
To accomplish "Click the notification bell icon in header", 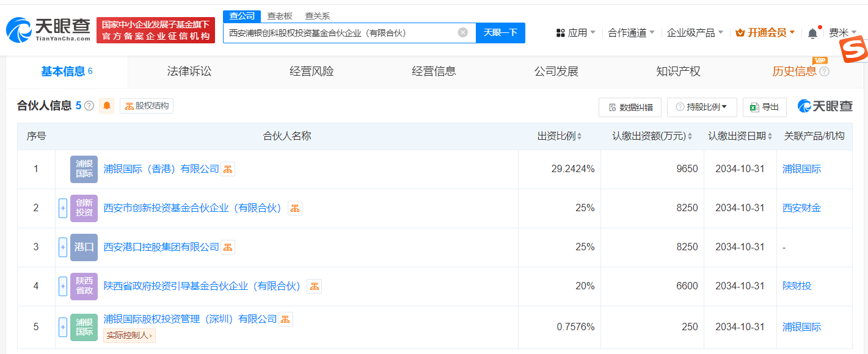I will coord(812,34).
